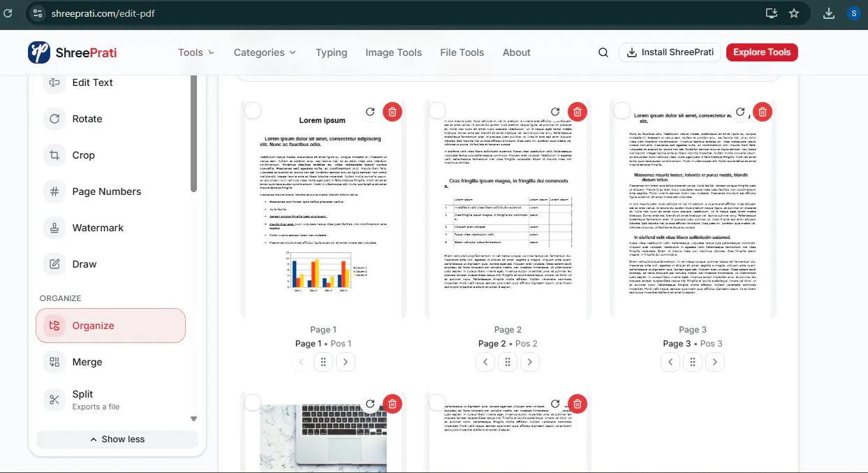Click the Page 1 thumbnail preview
The height and width of the screenshot is (473, 868).
tap(323, 209)
